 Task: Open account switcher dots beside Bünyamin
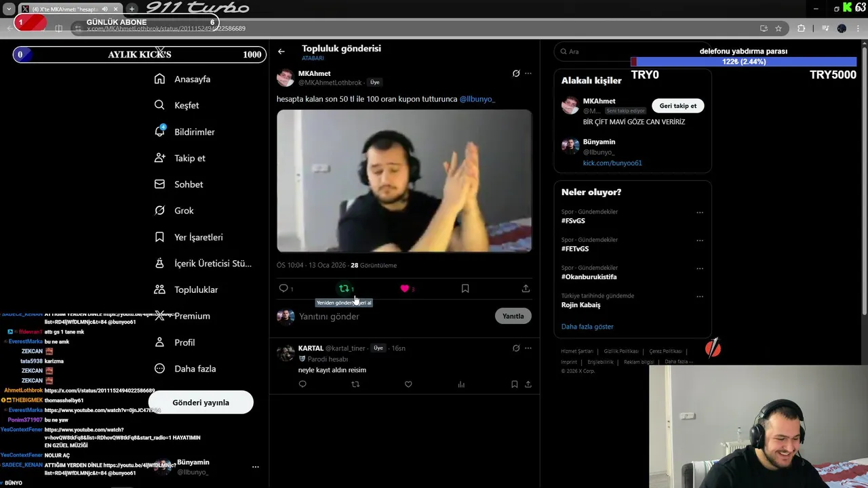(256, 467)
